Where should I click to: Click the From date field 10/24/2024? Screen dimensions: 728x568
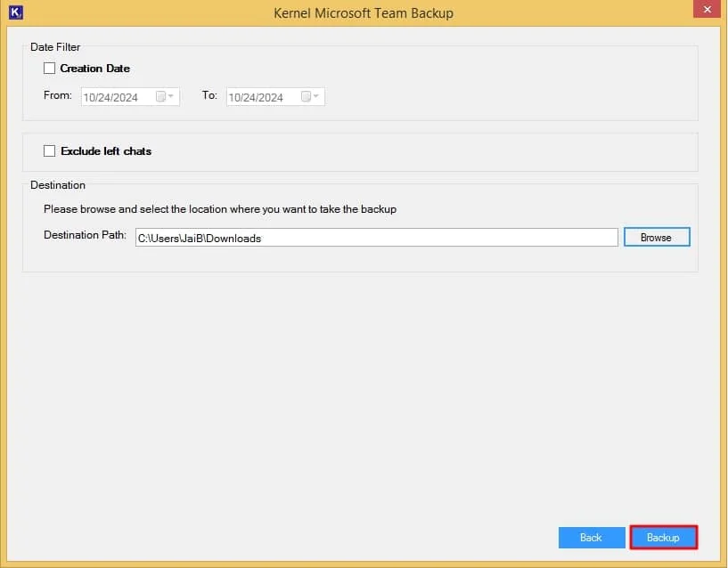tap(130, 97)
